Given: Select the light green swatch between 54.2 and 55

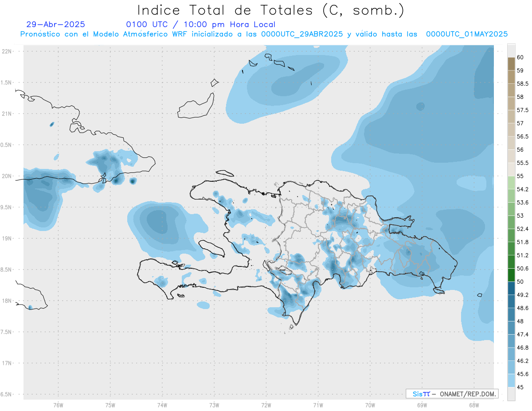Looking at the screenshot, I should 511,183.
